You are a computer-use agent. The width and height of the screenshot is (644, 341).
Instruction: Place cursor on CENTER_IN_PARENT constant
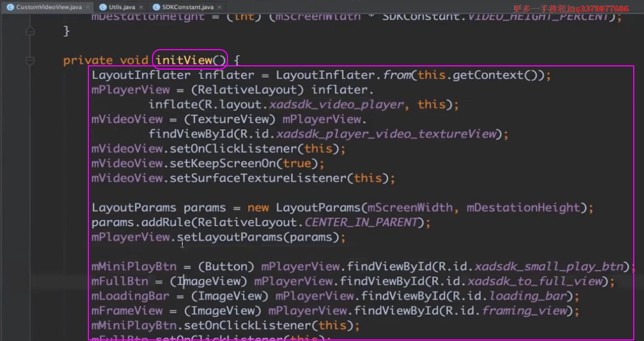[x=361, y=222]
